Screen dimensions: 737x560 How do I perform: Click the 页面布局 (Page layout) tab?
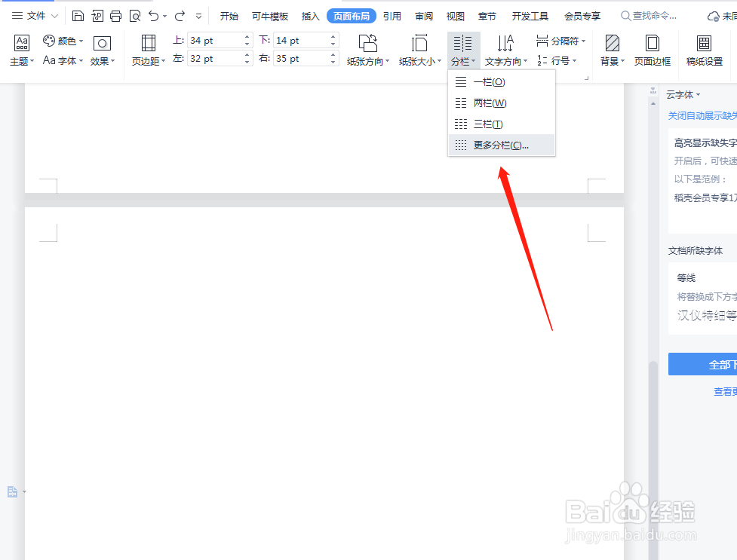coord(351,17)
